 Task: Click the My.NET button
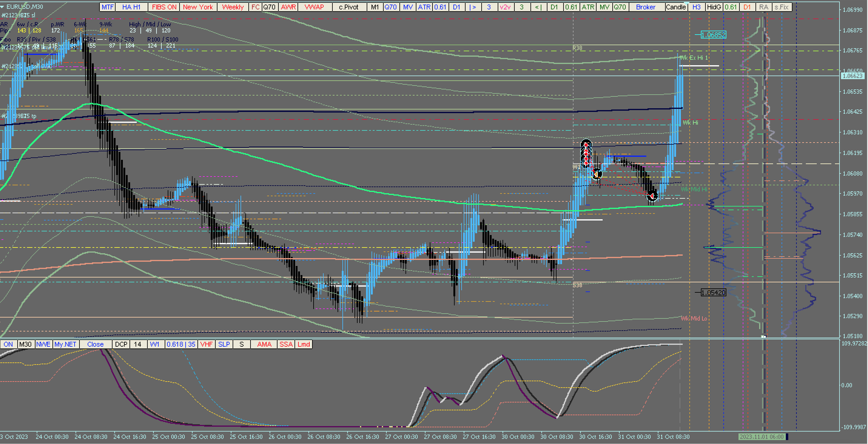[66, 344]
